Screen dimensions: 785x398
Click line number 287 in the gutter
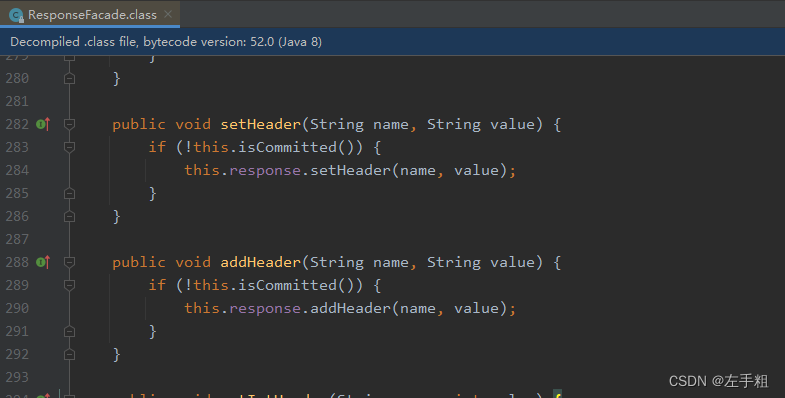pos(18,239)
